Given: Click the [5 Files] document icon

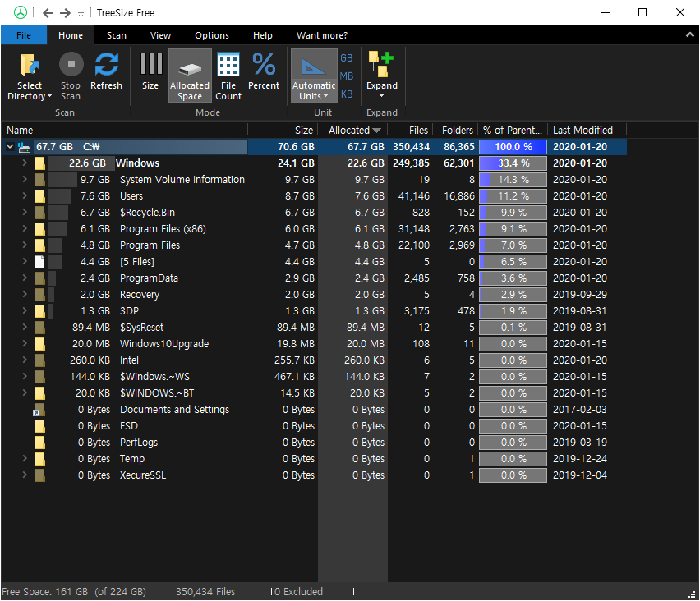Looking at the screenshot, I should click(39, 262).
